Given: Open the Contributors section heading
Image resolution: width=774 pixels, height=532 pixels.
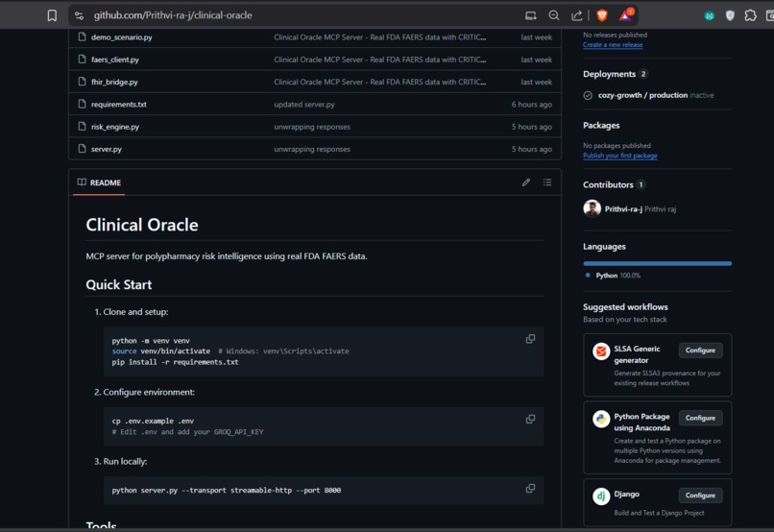Looking at the screenshot, I should point(608,184).
